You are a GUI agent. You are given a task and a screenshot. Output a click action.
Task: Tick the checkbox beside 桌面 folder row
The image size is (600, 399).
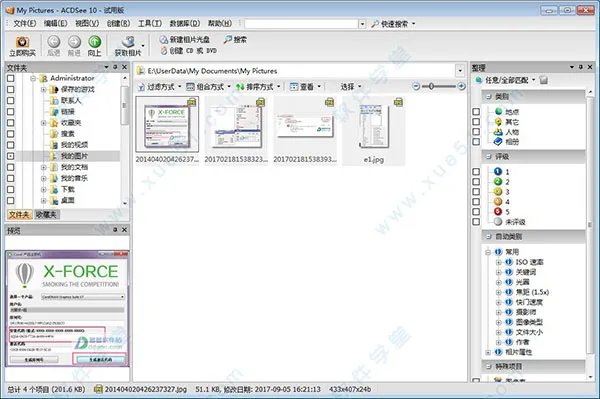click(x=11, y=200)
